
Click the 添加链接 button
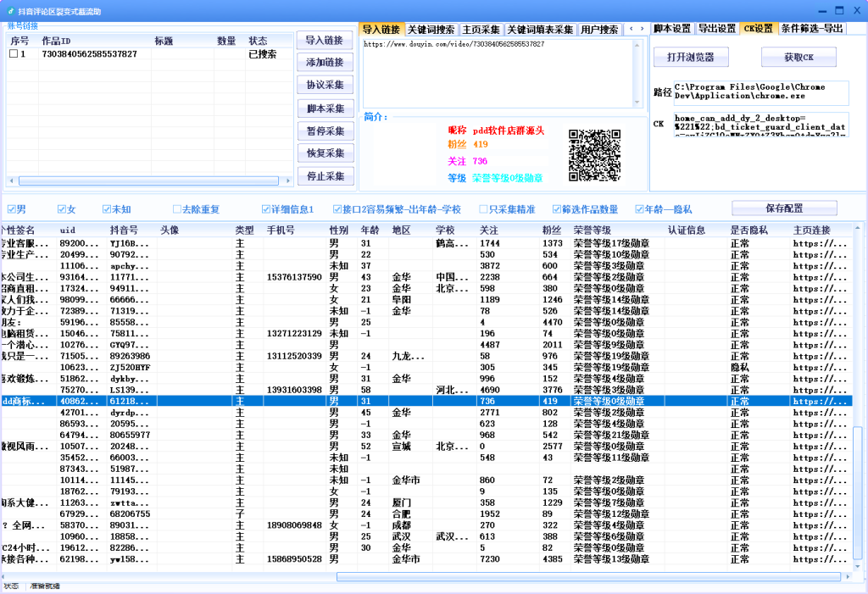point(323,63)
